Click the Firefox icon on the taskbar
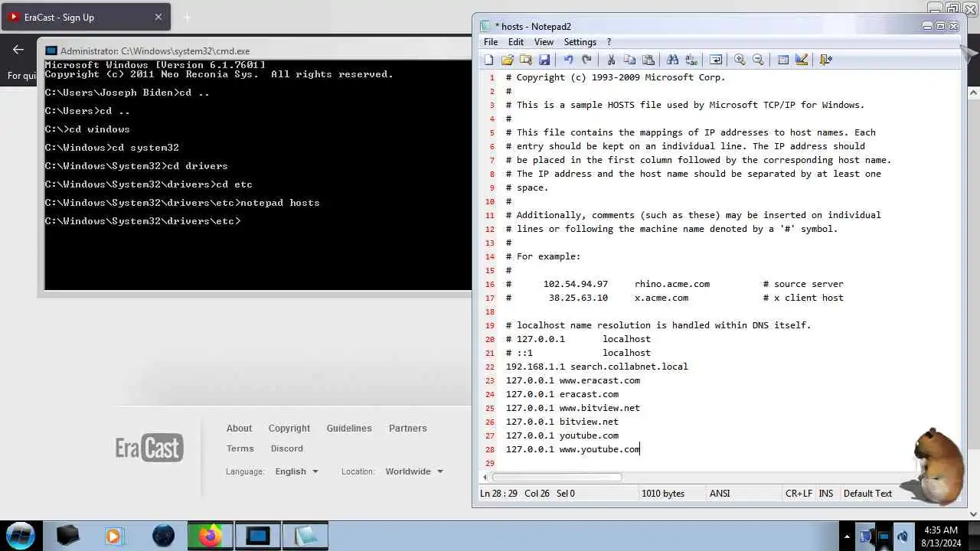This screenshot has width=980, height=551. pos(210,536)
